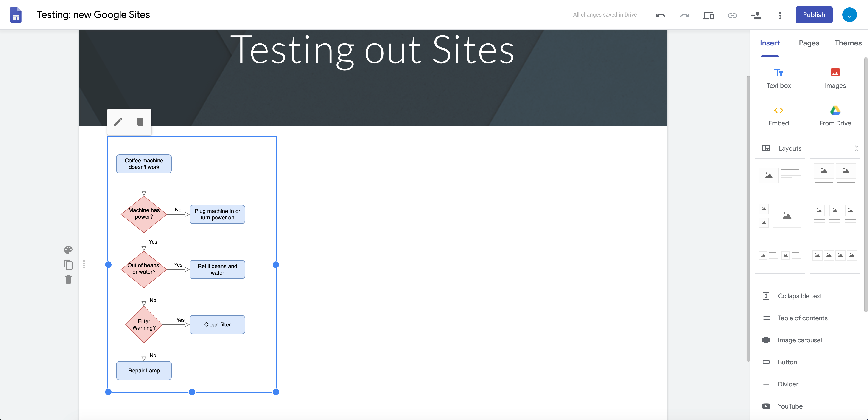The width and height of the screenshot is (868, 420).
Task: Duplicate the section using the copy icon
Action: (68, 264)
